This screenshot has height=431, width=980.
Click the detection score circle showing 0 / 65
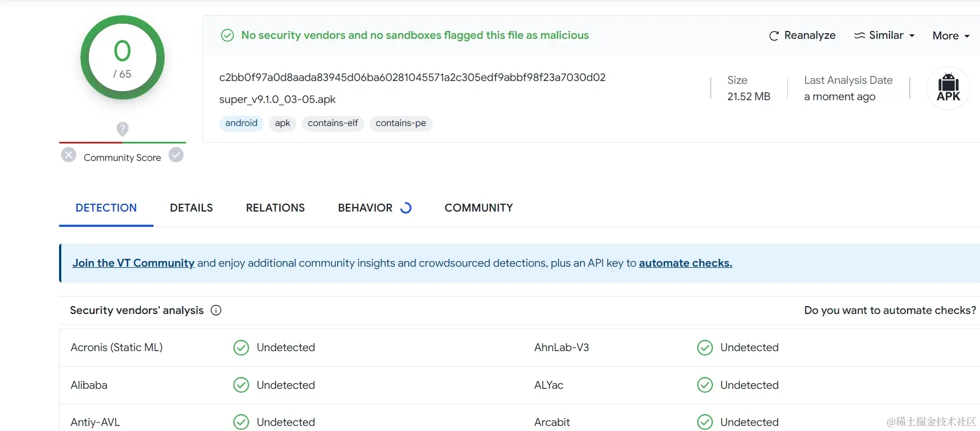click(123, 57)
